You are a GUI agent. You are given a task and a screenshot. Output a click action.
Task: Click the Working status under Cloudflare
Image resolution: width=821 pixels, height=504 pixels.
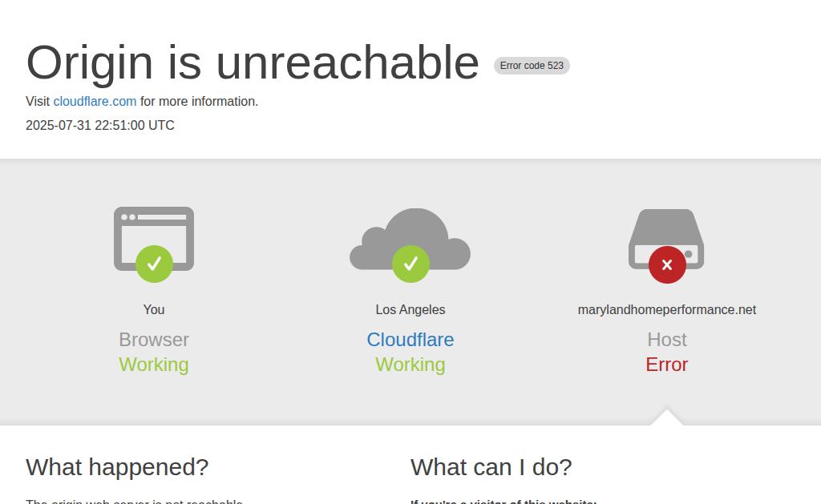(x=410, y=365)
